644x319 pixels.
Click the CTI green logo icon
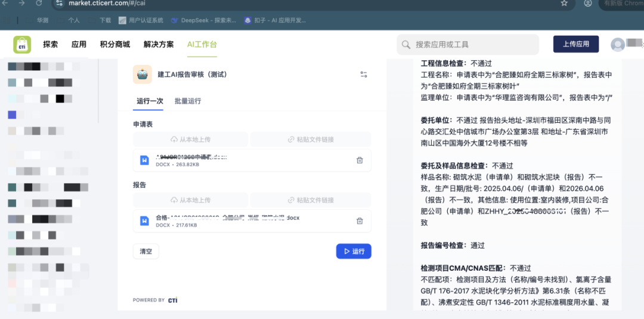click(x=22, y=45)
